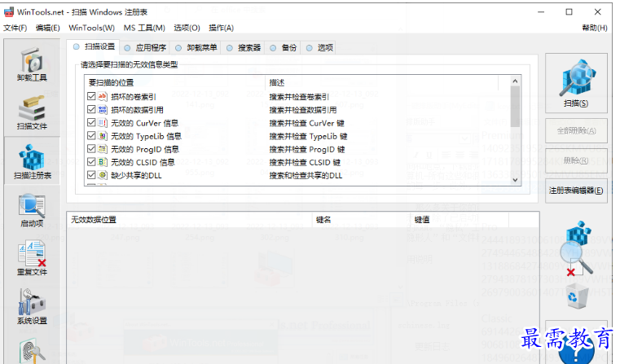Open the fingerprint privacy tool icon
This screenshot has width=620, height=364.
click(x=32, y=351)
